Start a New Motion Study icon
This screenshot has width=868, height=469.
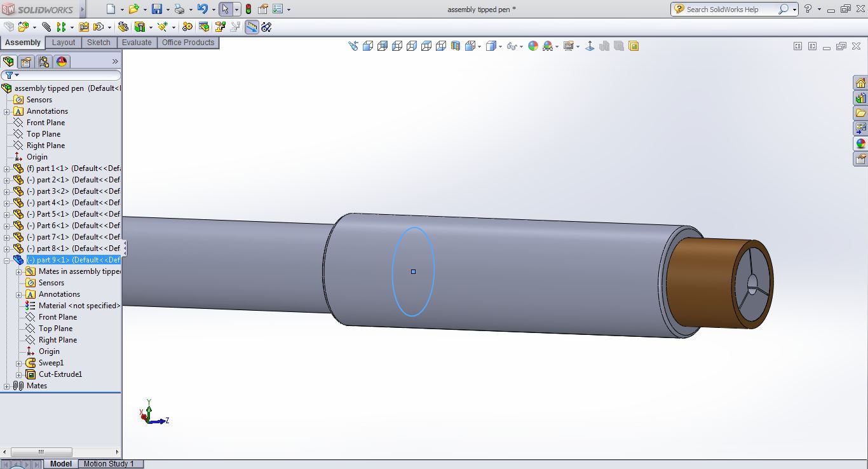[x=187, y=27]
